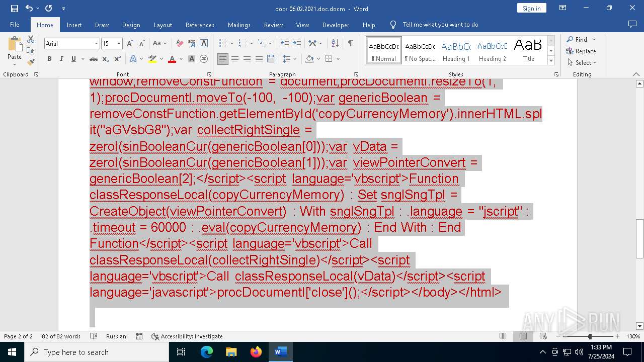Activate Format Painter brush
Image resolution: width=644 pixels, height=362 pixels.
pos(31,62)
